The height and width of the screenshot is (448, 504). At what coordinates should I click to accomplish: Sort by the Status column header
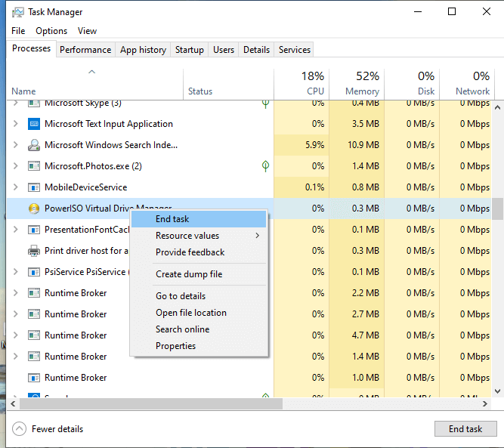pos(228,84)
